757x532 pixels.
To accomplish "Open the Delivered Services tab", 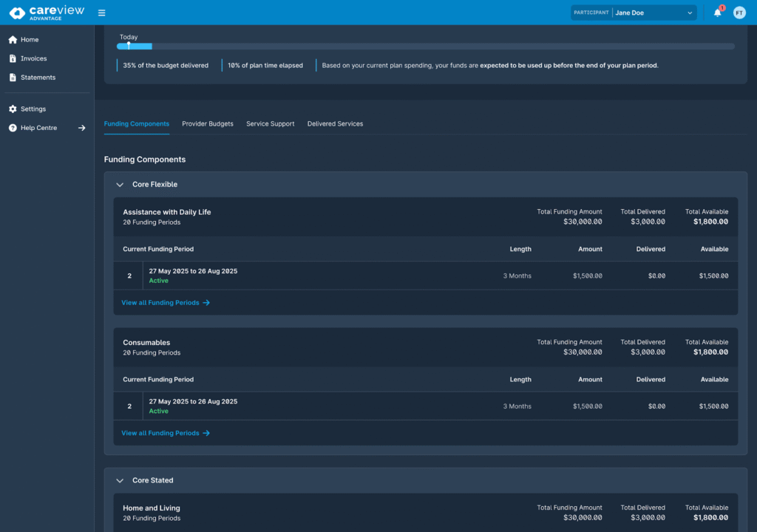I will click(335, 124).
